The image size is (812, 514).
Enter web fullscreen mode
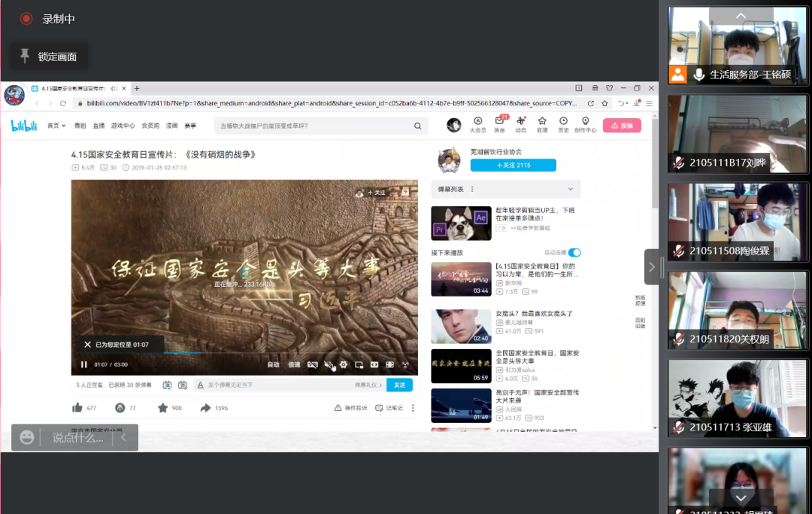coord(390,365)
